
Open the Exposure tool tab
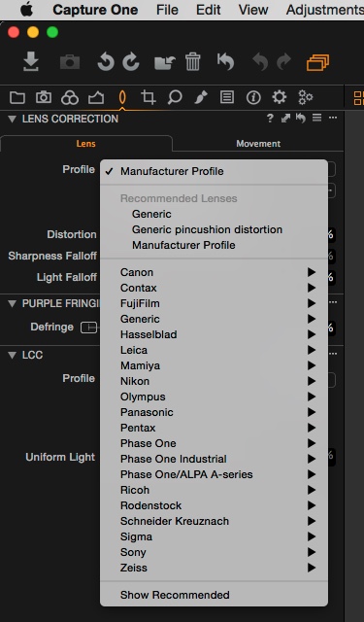pos(96,97)
